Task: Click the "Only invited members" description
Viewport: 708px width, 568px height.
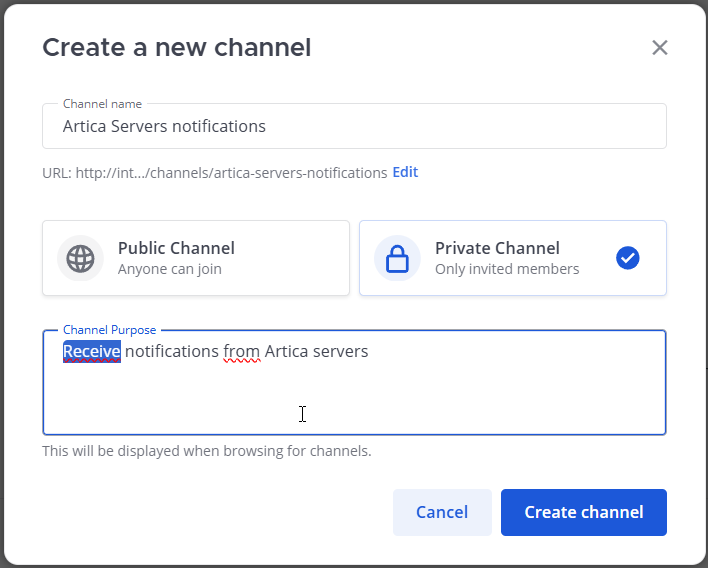Action: click(x=507, y=269)
